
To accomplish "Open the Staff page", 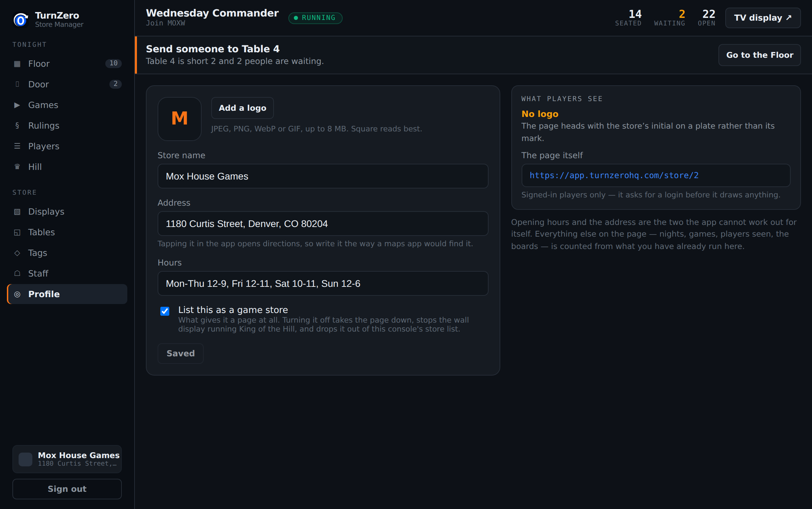I will pos(67,273).
